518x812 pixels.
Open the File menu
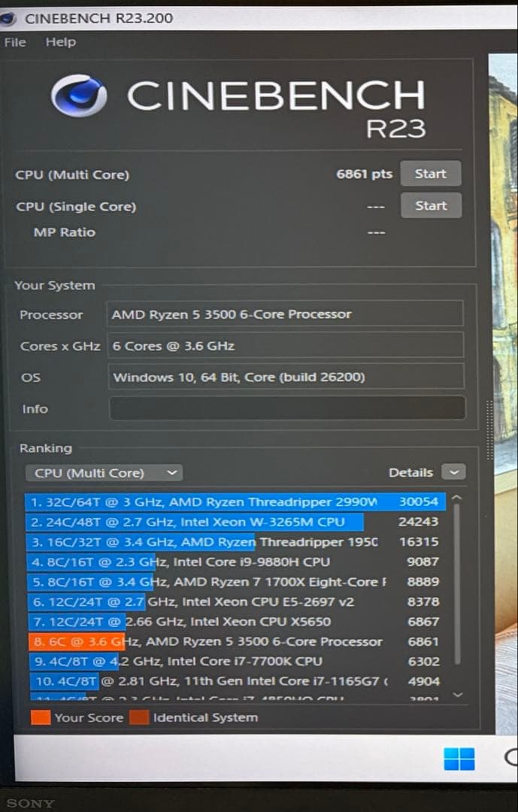point(15,42)
